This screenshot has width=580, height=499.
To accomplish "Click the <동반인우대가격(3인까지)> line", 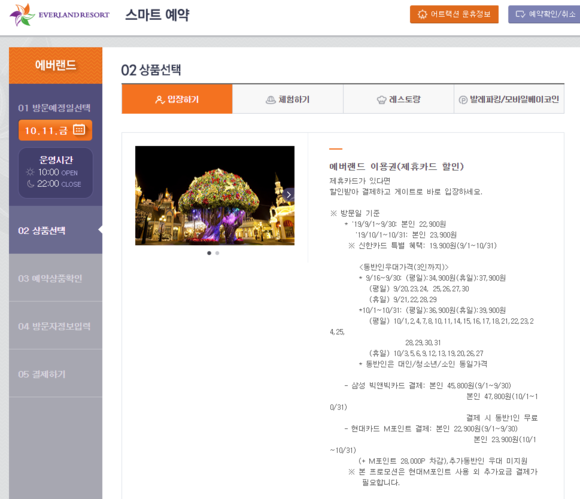I will point(404,267).
